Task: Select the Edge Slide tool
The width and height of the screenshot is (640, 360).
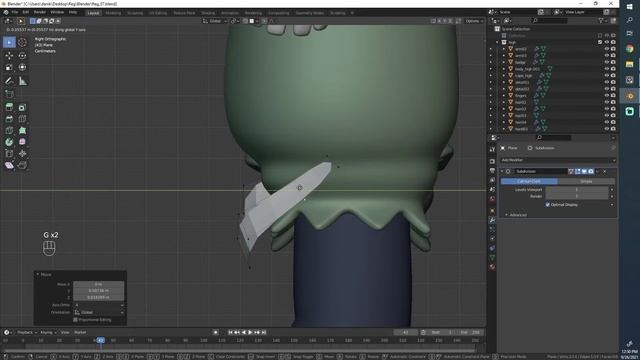Action: coord(9,153)
